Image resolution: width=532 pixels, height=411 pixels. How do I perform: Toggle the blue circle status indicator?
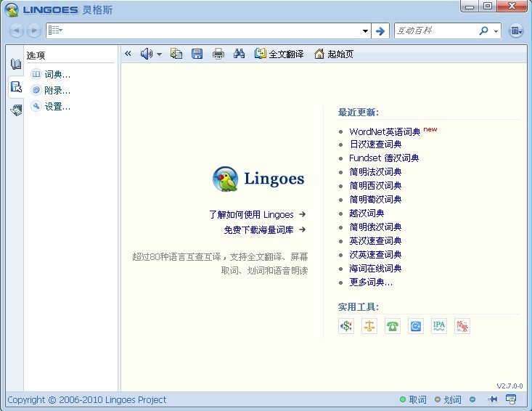click(472, 399)
